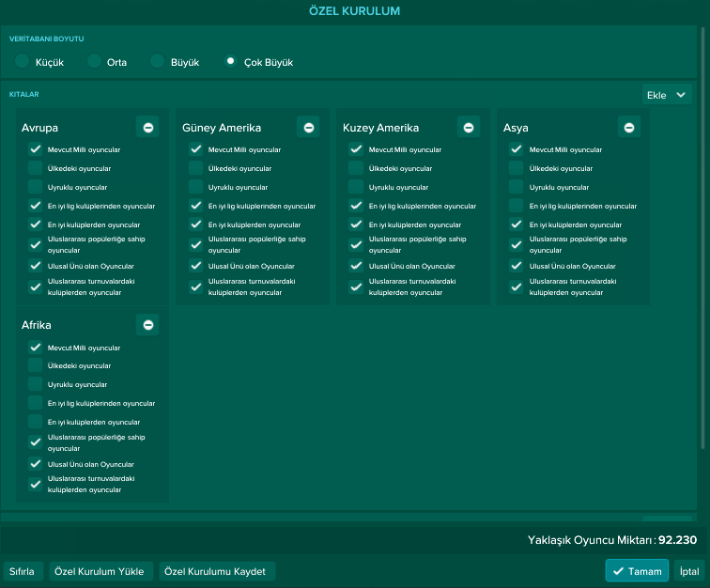Toggle Kuzey Amerika En iyi kulüplerden oyuncular
This screenshot has height=588, width=710.
(x=356, y=224)
